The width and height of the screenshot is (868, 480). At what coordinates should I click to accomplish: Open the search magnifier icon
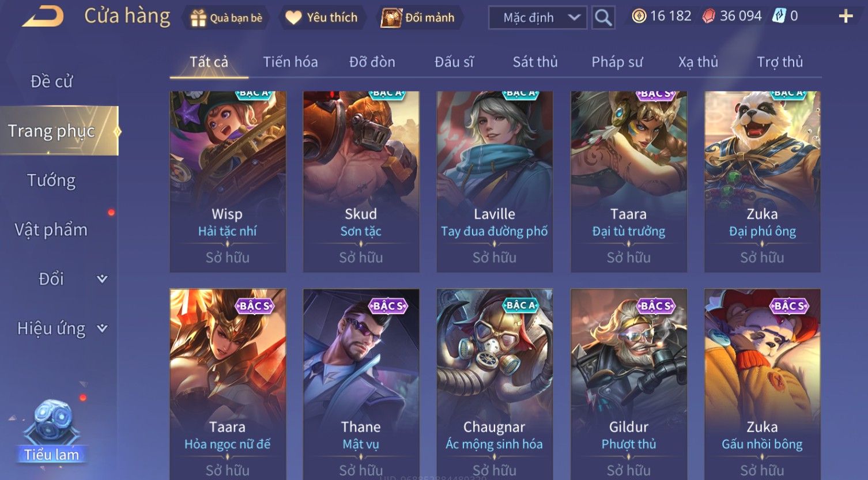pyautogui.click(x=603, y=18)
